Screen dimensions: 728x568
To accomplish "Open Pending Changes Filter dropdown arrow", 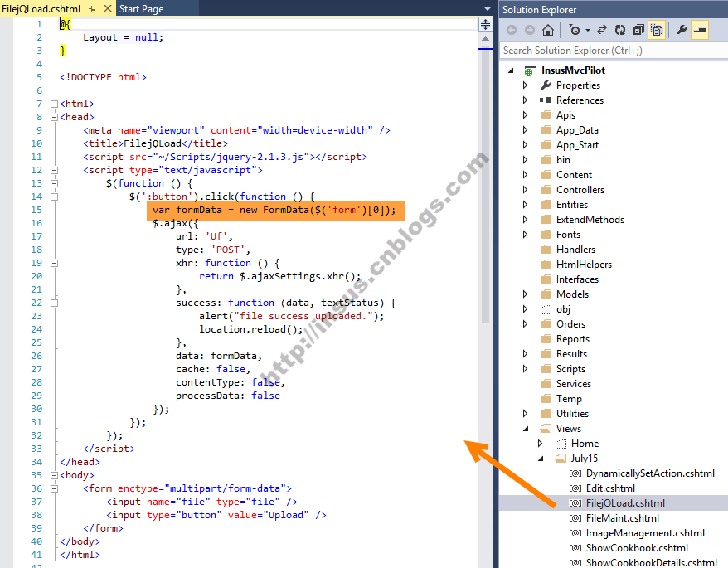I will [588, 30].
